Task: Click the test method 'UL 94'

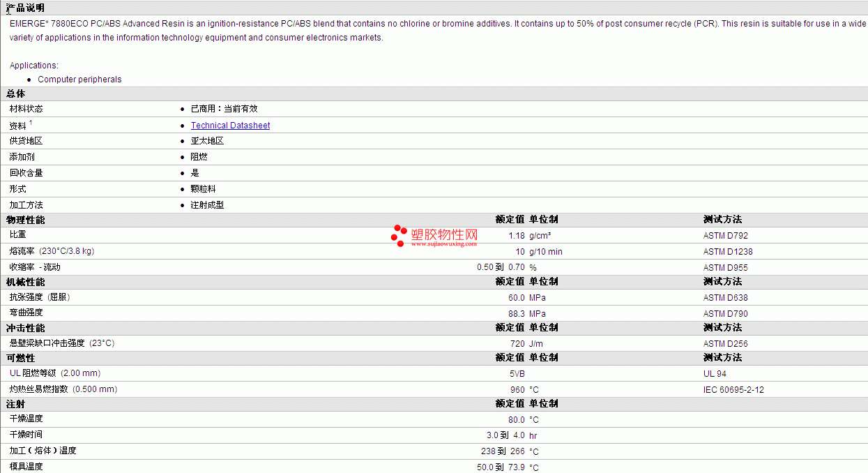Action: click(x=715, y=374)
